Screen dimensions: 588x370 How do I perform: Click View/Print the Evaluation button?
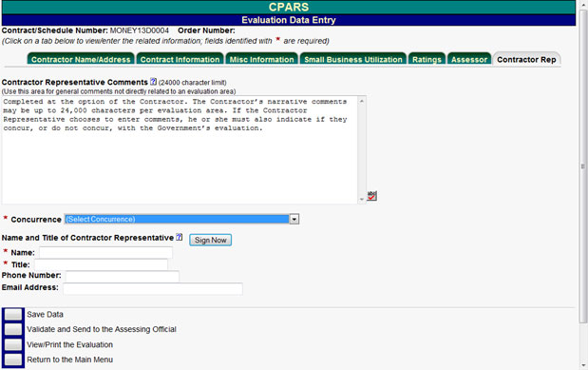13,344
